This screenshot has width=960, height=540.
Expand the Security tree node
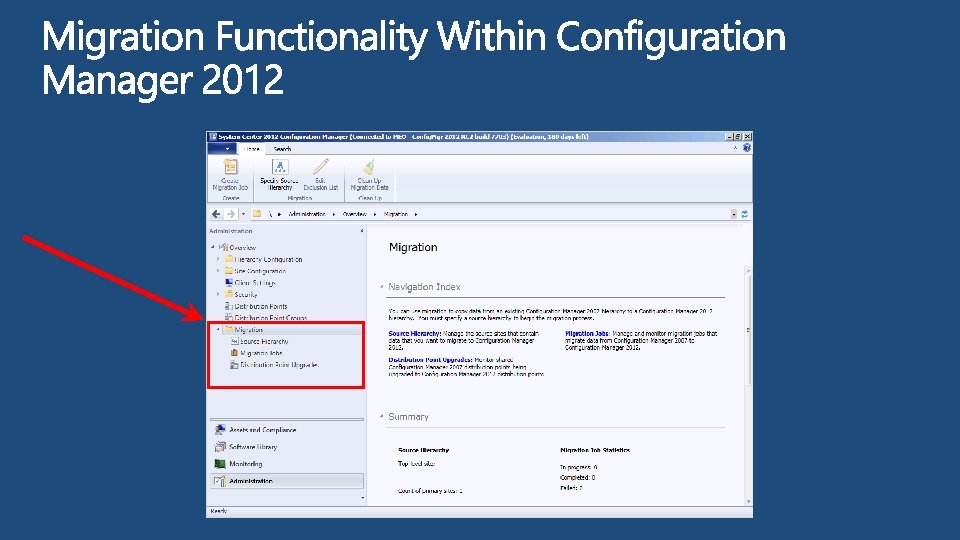tap(218, 294)
